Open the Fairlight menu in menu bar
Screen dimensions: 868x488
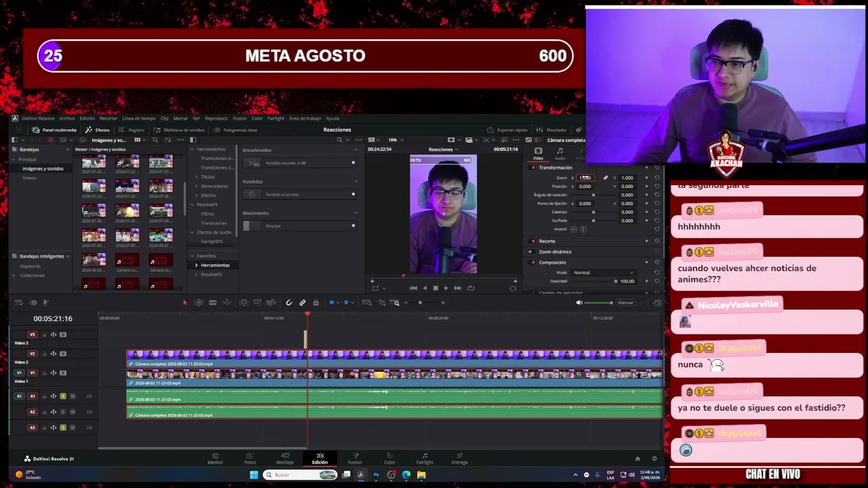pyautogui.click(x=275, y=118)
